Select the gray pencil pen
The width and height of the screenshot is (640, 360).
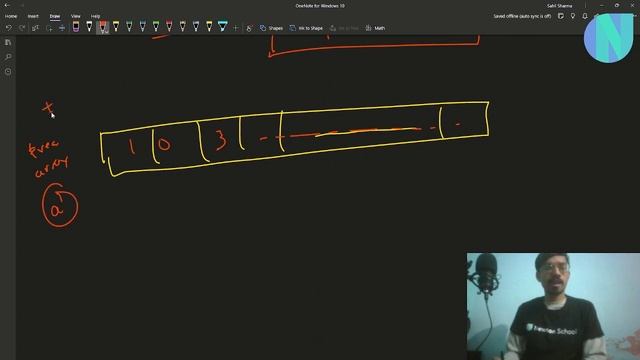(182, 27)
